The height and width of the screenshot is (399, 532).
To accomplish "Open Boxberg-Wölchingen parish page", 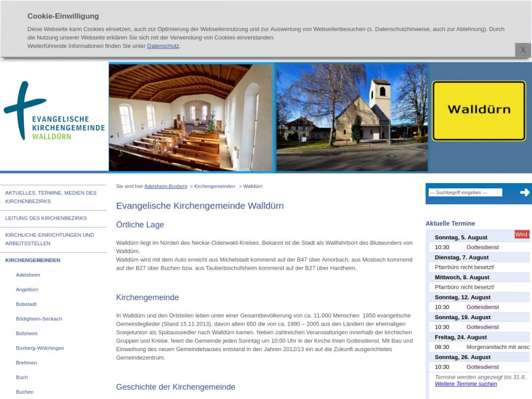I will pos(40,348).
